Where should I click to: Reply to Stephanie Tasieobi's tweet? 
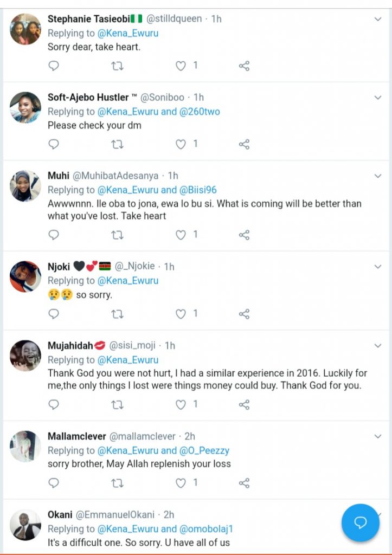tap(54, 66)
